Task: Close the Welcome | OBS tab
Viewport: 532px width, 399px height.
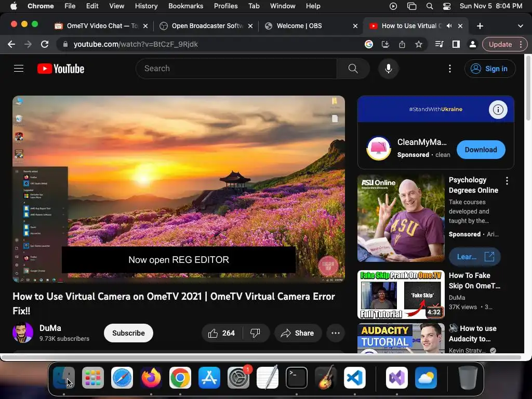Action: (x=355, y=26)
